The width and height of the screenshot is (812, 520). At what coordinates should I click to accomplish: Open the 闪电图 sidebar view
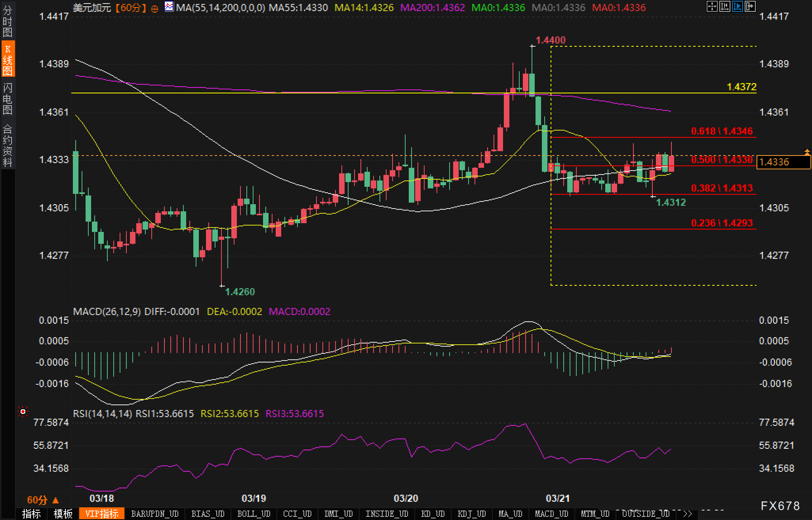[x=8, y=99]
